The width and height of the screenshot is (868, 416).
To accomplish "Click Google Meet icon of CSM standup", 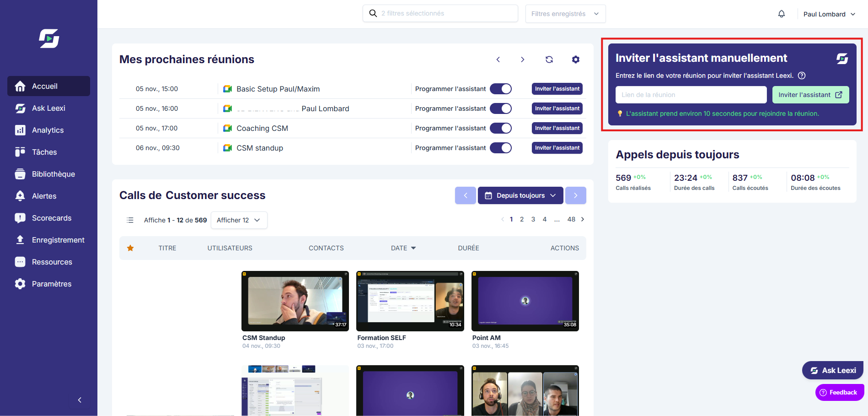I will tap(227, 148).
